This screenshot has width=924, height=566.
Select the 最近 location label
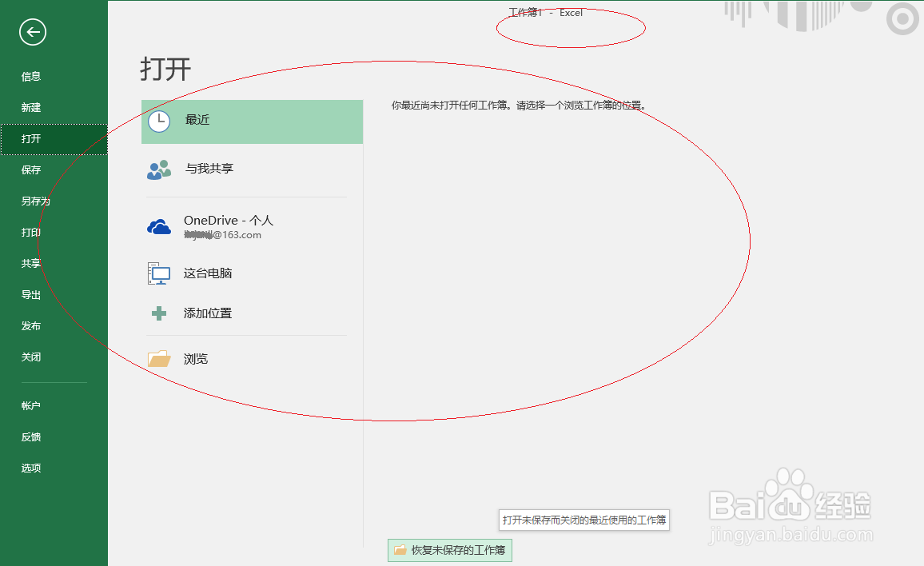(197, 120)
